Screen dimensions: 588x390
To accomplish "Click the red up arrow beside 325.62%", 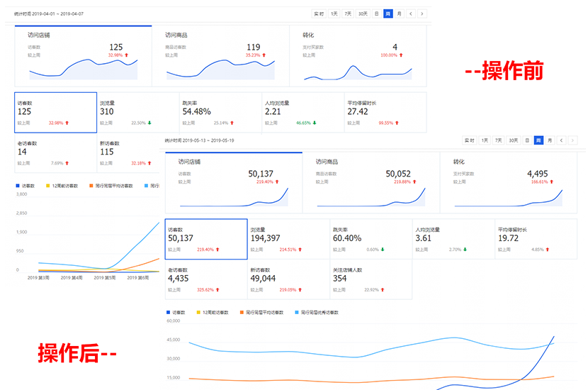I will coord(218,289).
